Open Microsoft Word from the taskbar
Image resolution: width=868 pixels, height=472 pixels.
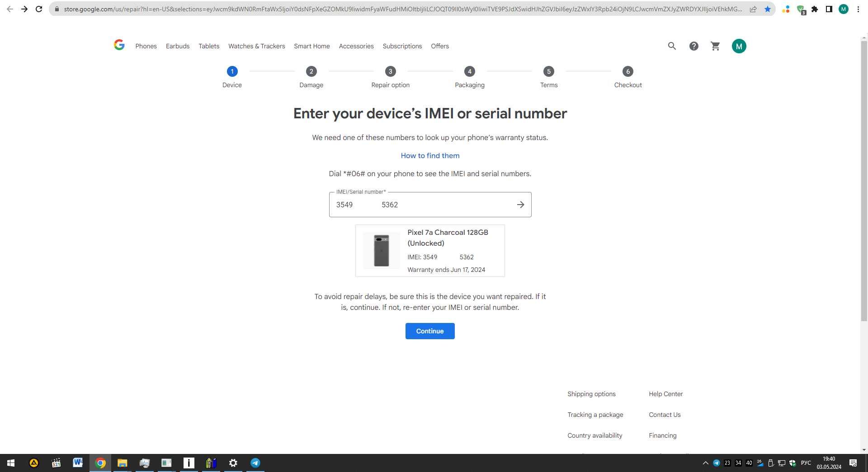coord(78,463)
